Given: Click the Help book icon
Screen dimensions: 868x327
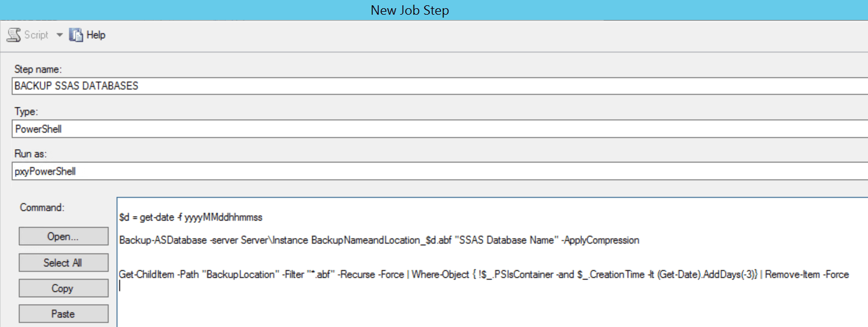Looking at the screenshot, I should point(76,35).
